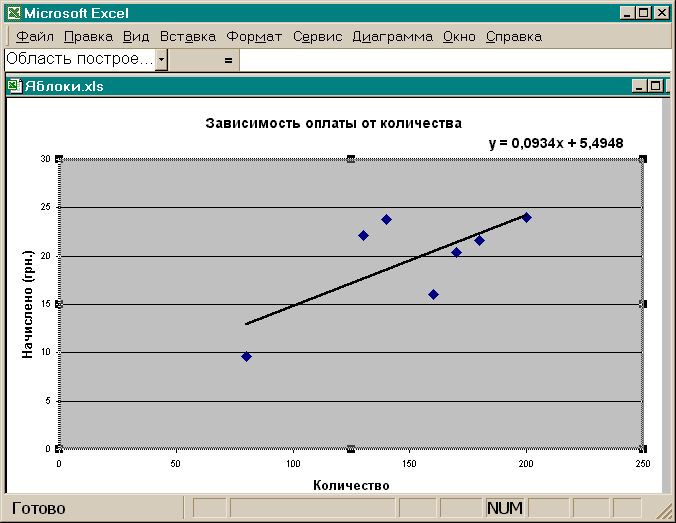This screenshot has height=523, width=676.
Task: Click the Яблоки.xls workbook icon
Action: click(15, 86)
